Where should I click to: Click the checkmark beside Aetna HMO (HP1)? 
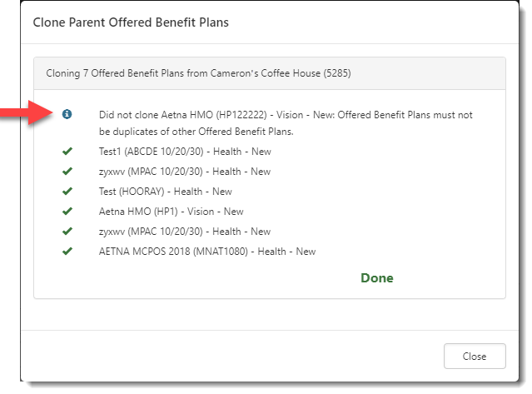click(67, 212)
